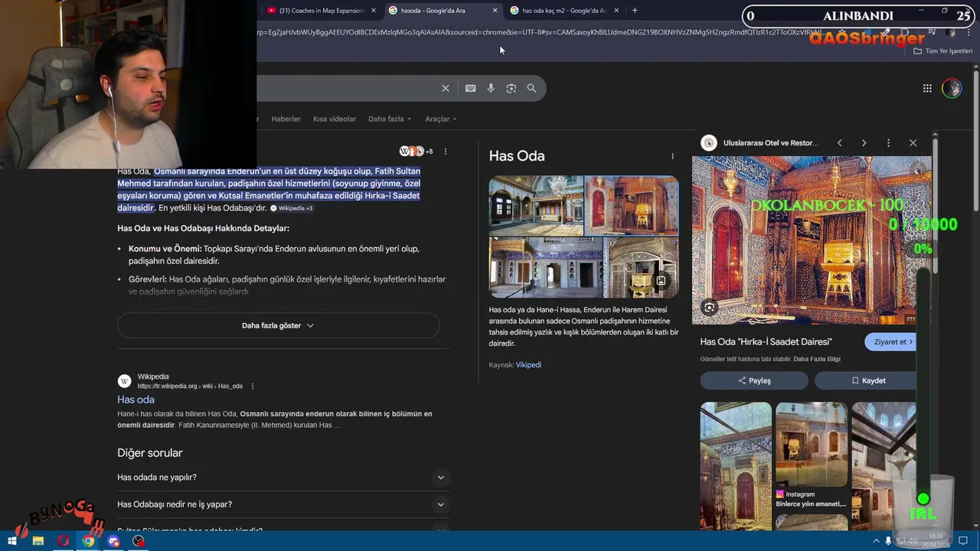Open OBS Studio from the taskbar
Viewport: 980px width, 551px height.
(139, 541)
